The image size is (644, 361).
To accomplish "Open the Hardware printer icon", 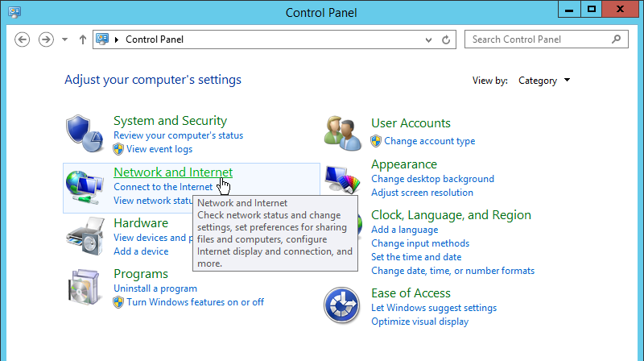I will [85, 237].
